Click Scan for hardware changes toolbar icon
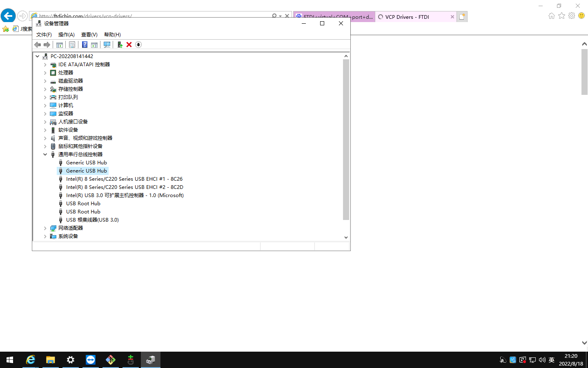588x368 pixels. (107, 45)
